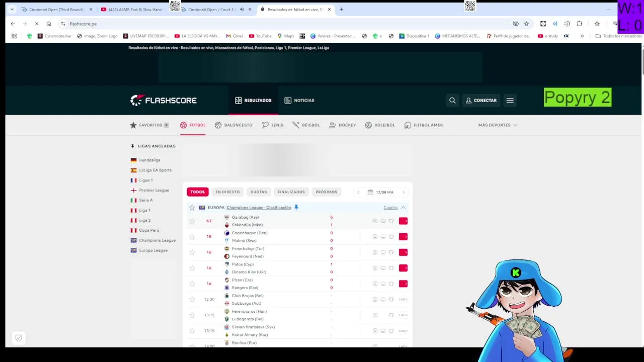Expand the Más Deportes dropdown

click(x=498, y=125)
